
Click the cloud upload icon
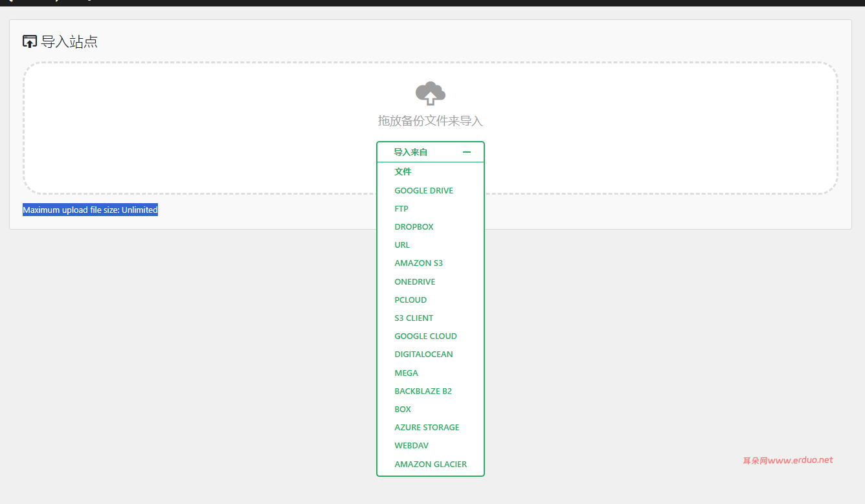431,94
